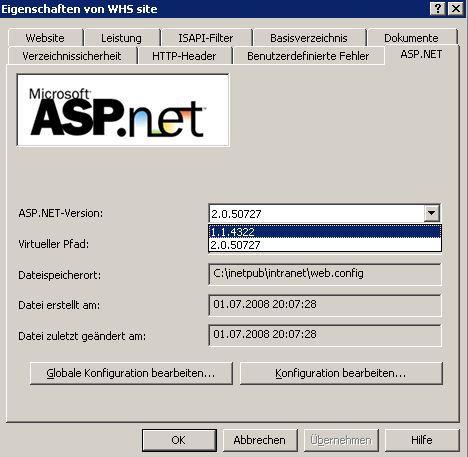Close the Eigenschaften dialog
468x457 pixels.
point(456,9)
